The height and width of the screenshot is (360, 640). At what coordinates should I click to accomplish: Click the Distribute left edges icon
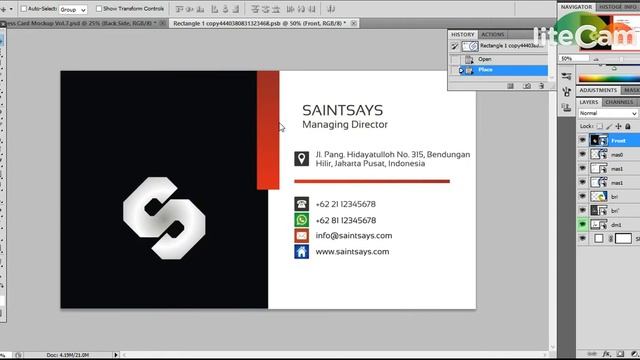(x=290, y=9)
